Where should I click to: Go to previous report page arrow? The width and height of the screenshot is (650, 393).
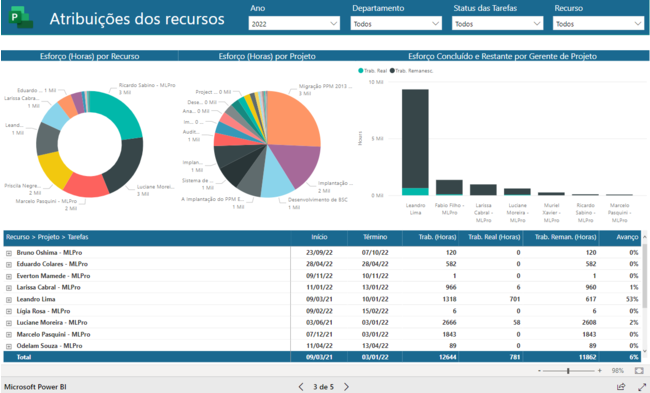pos(301,387)
